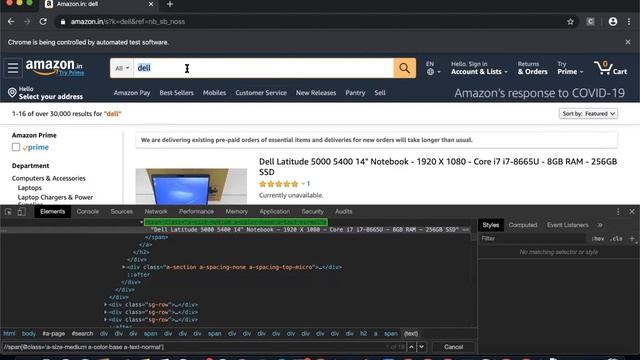Toggle :hov element state
The width and height of the screenshot is (640, 360).
point(598,239)
